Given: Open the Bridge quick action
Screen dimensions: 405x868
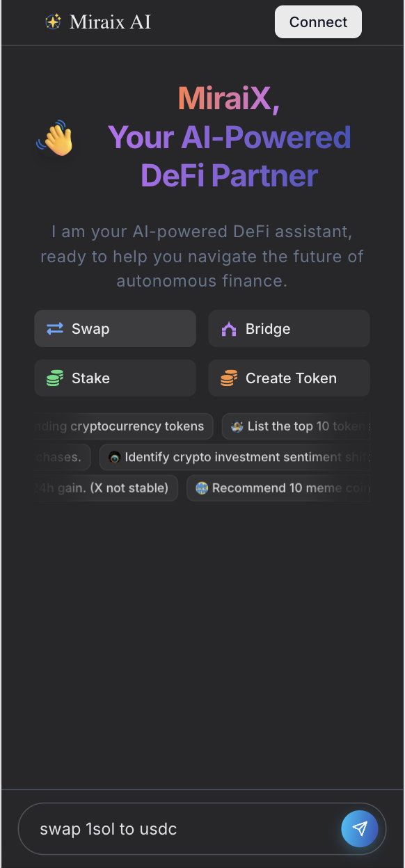Looking at the screenshot, I should point(289,328).
